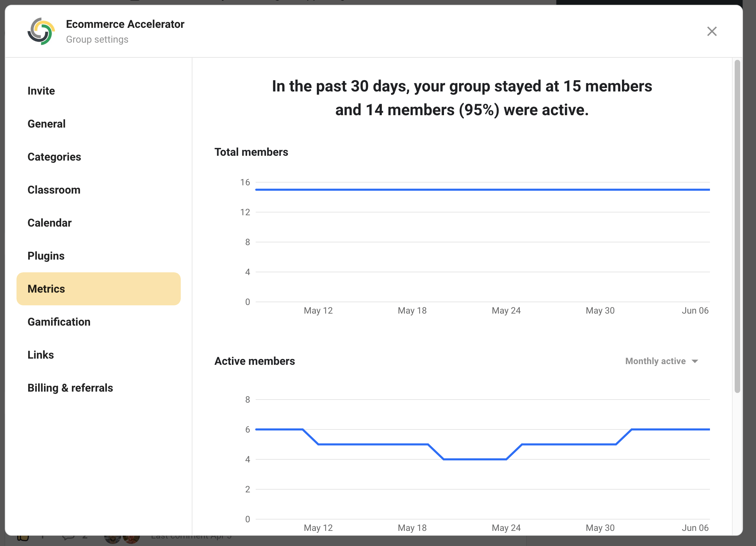Open Billing & referrals settings
Viewport: 756px width, 546px height.
pos(70,387)
